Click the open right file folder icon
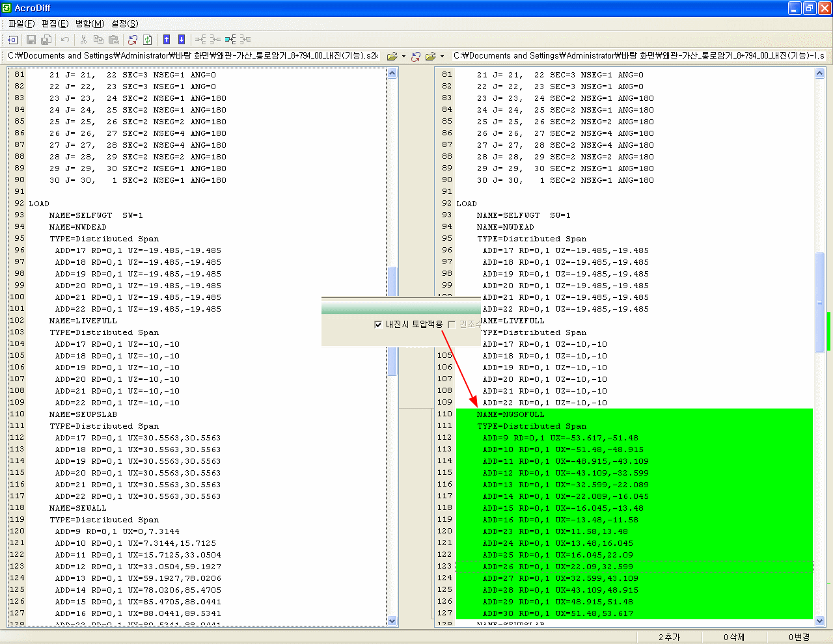This screenshot has height=644, width=833. click(x=430, y=57)
